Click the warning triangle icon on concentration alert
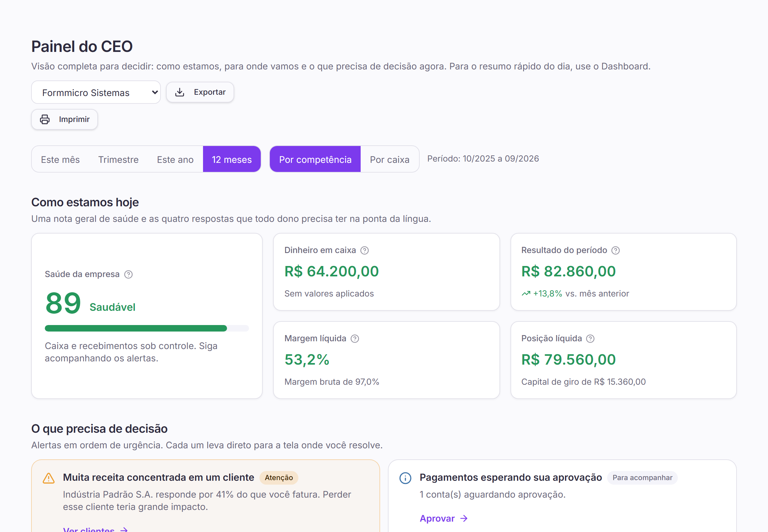The image size is (768, 532). coord(49,478)
